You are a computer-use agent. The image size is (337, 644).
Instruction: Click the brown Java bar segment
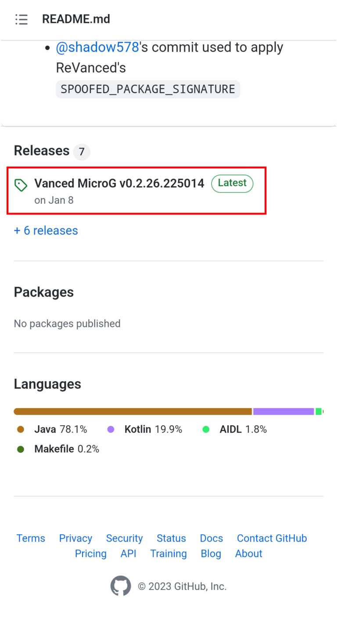click(x=133, y=412)
